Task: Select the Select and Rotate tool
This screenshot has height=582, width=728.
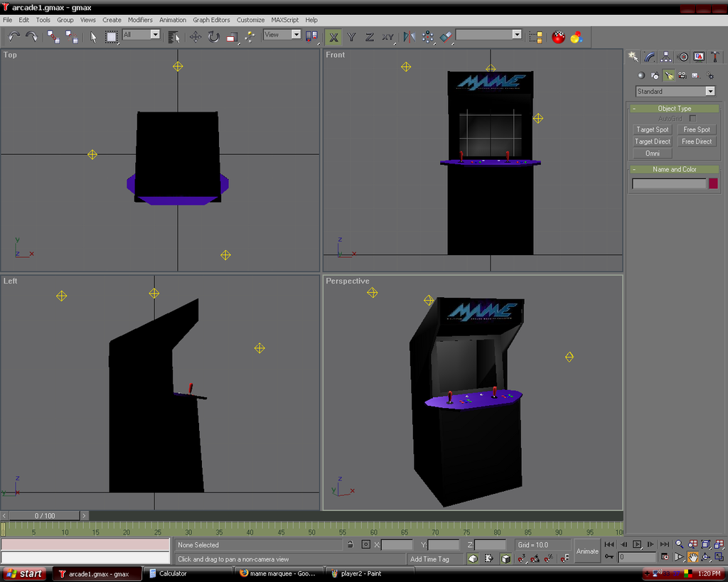Action: pyautogui.click(x=213, y=37)
